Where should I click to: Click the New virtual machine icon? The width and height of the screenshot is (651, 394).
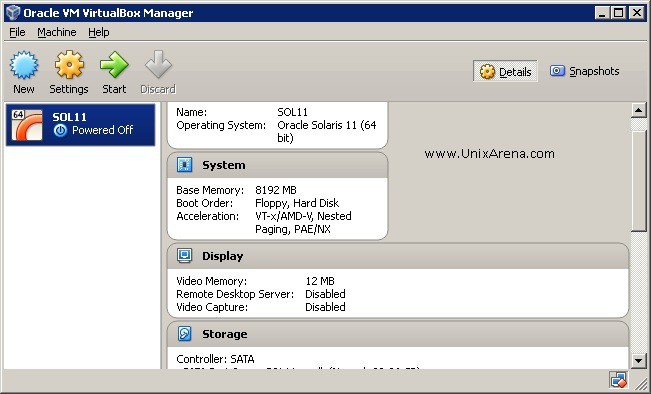[x=24, y=65]
